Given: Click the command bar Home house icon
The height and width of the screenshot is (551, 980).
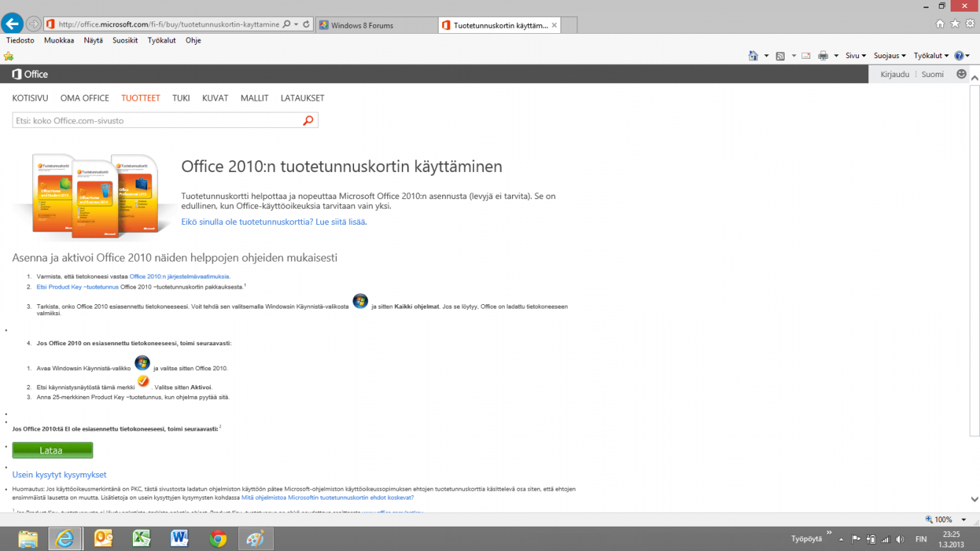Looking at the screenshot, I should pyautogui.click(x=753, y=56).
